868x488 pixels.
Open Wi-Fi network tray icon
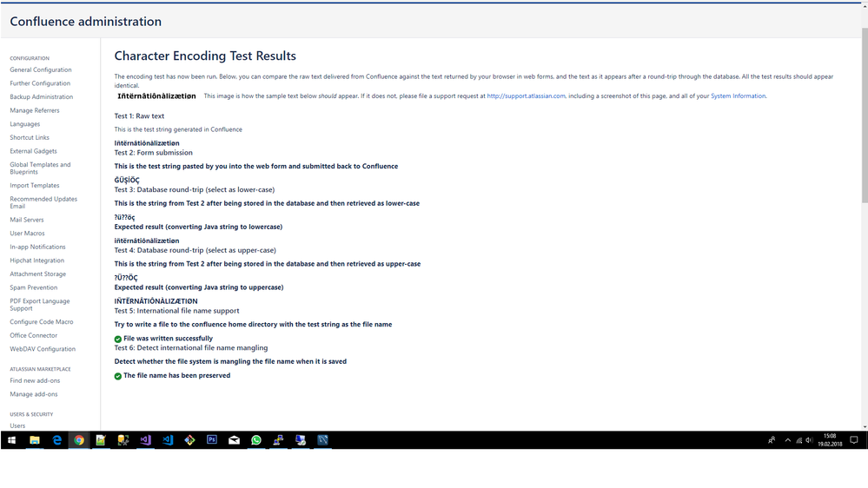(x=798, y=440)
